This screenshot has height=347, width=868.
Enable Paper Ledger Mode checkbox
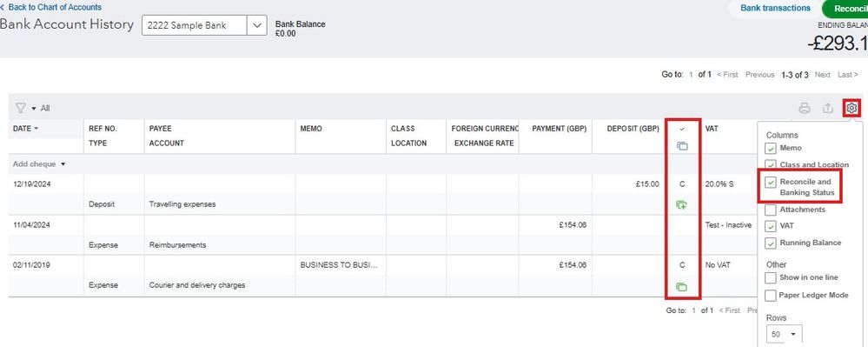coord(770,296)
